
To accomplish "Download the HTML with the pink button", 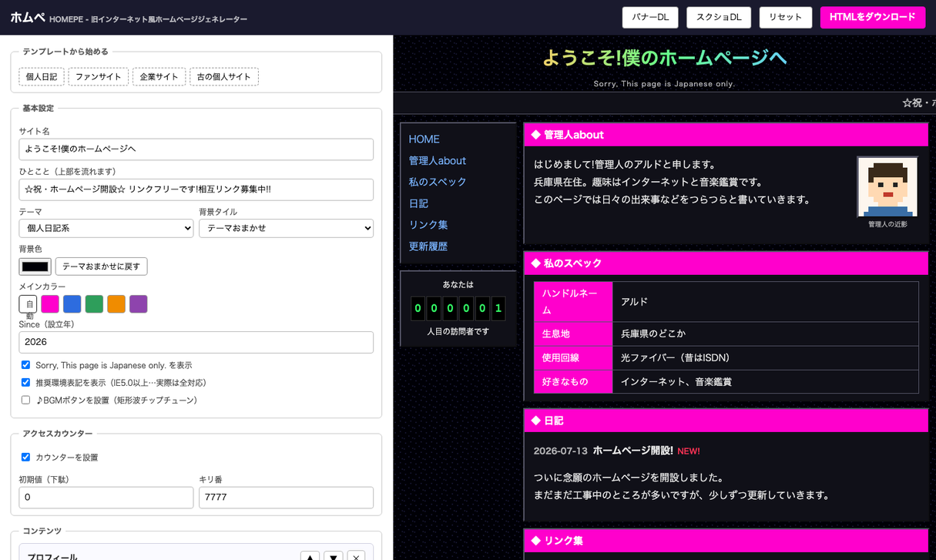I will [x=873, y=17].
